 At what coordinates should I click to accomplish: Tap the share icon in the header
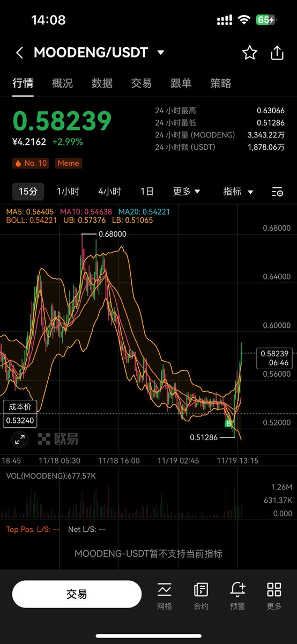tap(277, 53)
